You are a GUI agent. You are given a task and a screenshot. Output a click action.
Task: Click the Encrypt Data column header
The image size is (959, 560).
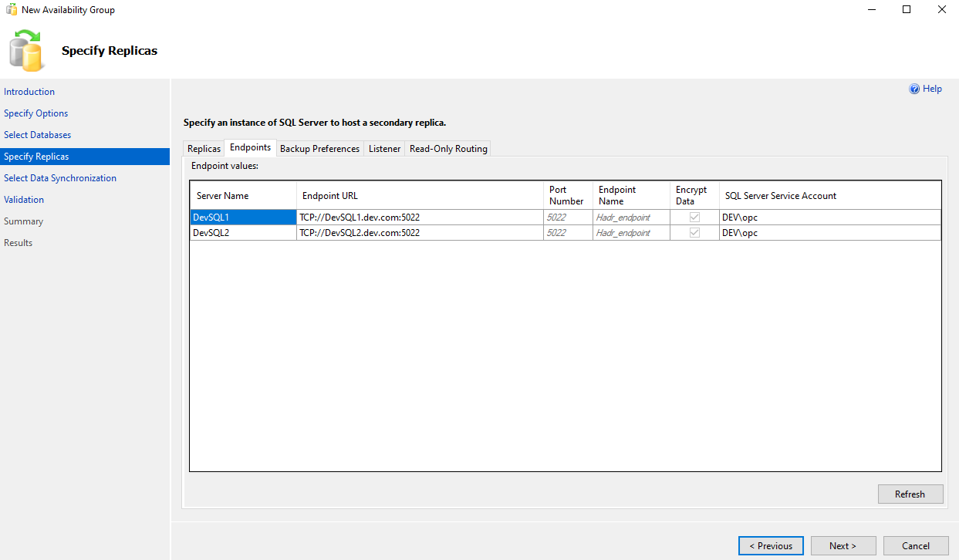click(x=694, y=196)
